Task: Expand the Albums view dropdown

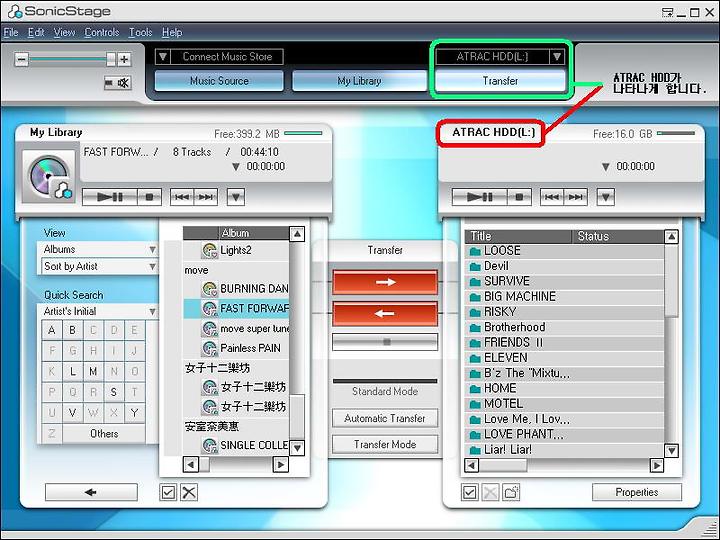Action: tap(152, 249)
